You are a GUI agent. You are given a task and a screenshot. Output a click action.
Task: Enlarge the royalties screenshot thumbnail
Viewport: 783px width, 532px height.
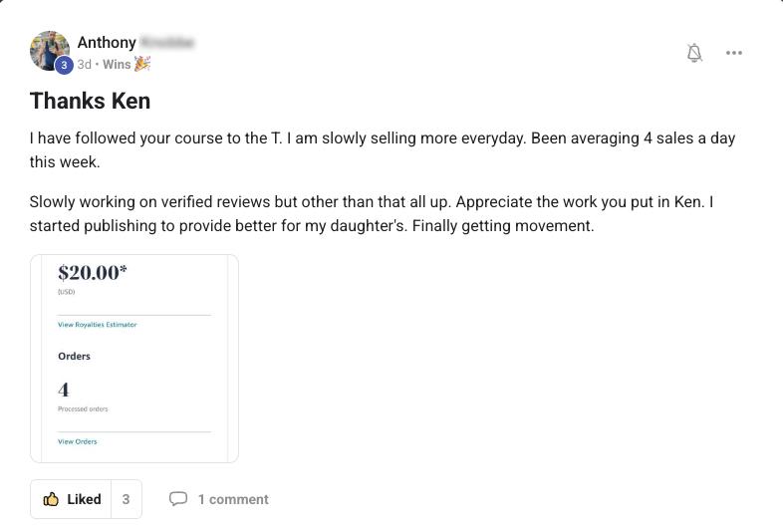[x=134, y=359]
